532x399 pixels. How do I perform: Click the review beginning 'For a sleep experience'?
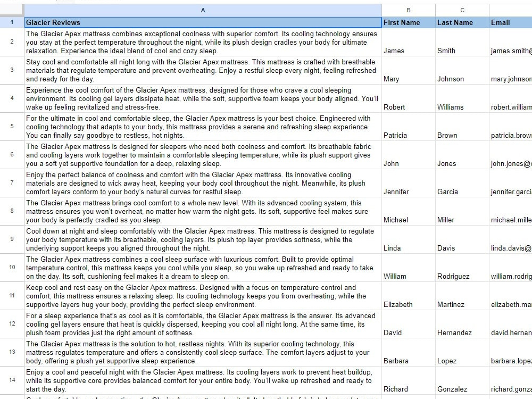click(x=203, y=323)
